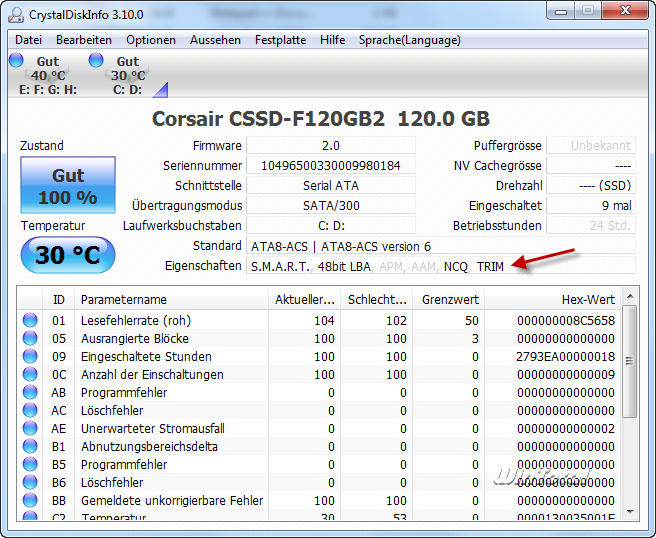Click status orb for Unerwarteter Stromausfall

point(30,429)
